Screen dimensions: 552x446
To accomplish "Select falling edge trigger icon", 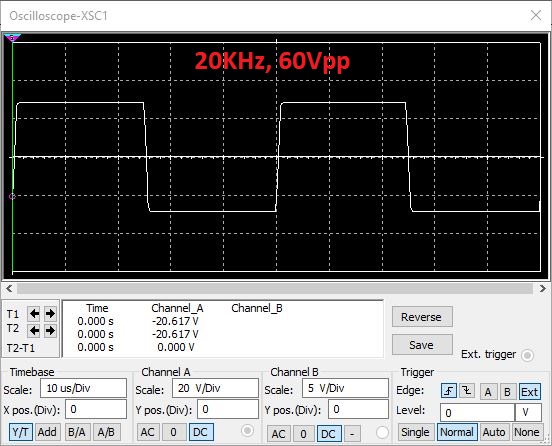I will (x=467, y=391).
